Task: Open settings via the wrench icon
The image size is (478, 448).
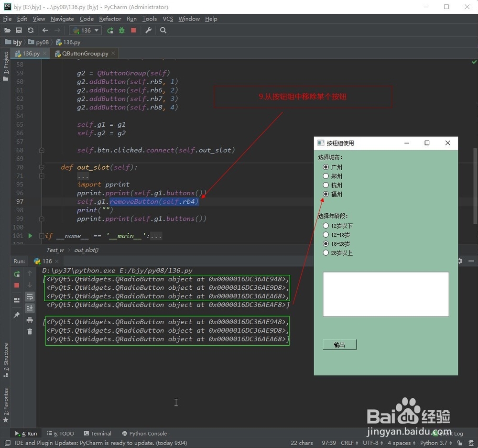Action: coord(149,30)
